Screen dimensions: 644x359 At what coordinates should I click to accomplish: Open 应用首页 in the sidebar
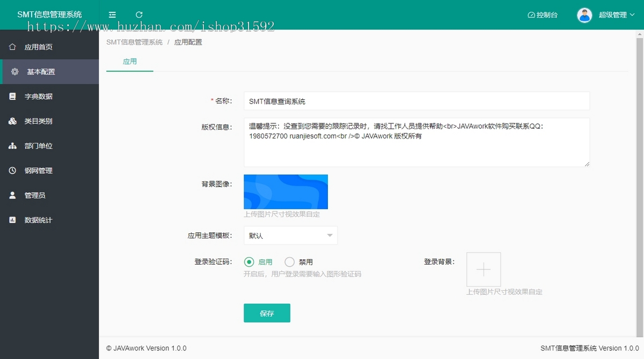(x=49, y=47)
